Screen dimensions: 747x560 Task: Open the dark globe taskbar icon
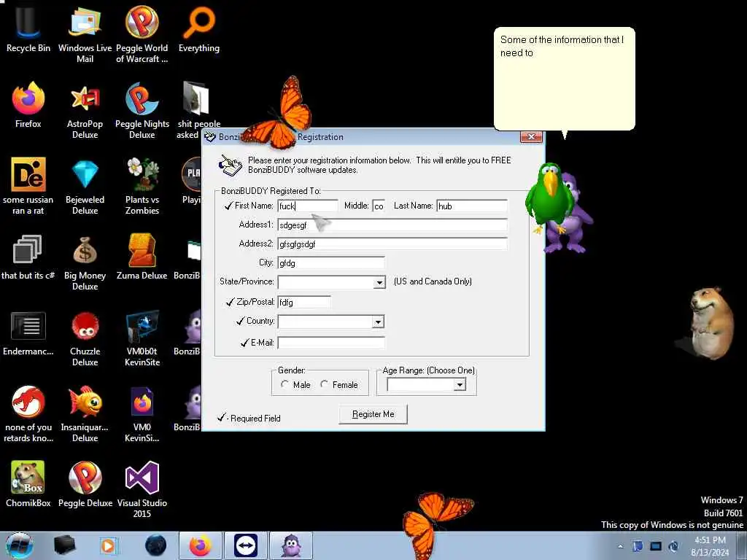pyautogui.click(x=156, y=545)
